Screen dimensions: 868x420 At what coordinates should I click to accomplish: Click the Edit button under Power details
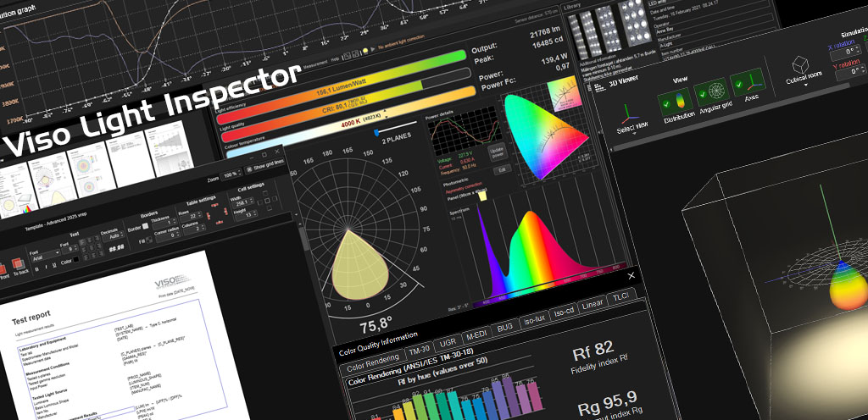click(x=503, y=169)
